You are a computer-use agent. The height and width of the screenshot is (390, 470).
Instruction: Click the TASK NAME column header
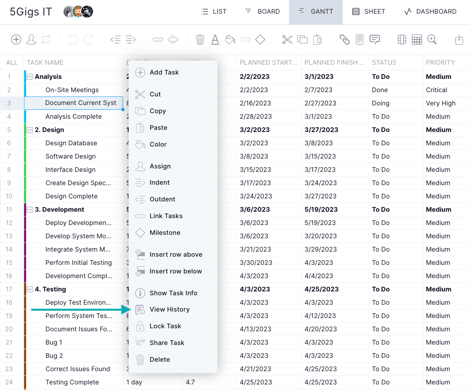(x=45, y=62)
